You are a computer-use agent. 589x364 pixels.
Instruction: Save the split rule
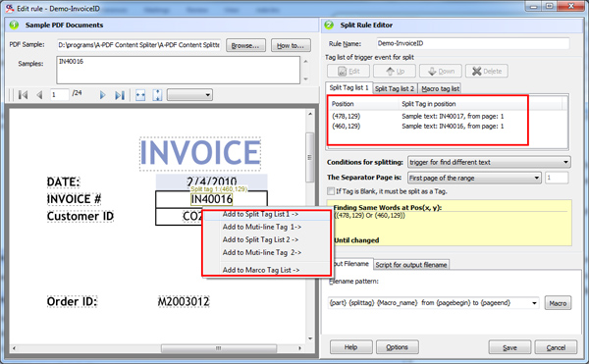[509, 348]
